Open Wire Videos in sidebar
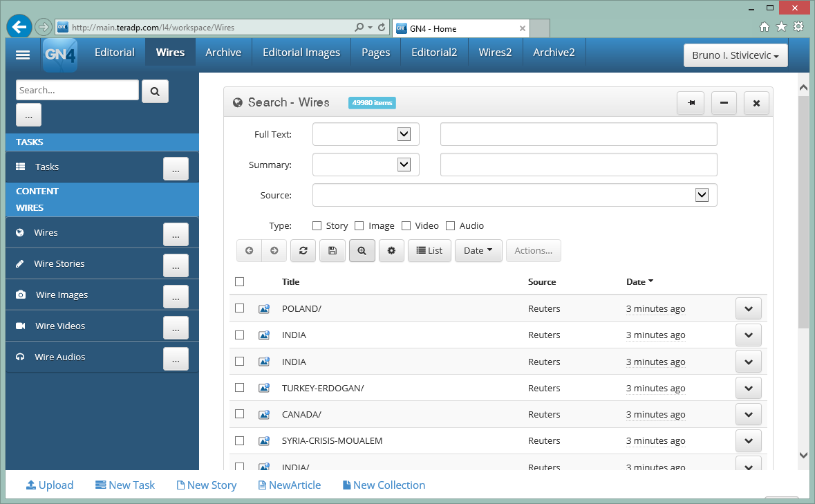This screenshot has width=815, height=504. [x=60, y=326]
